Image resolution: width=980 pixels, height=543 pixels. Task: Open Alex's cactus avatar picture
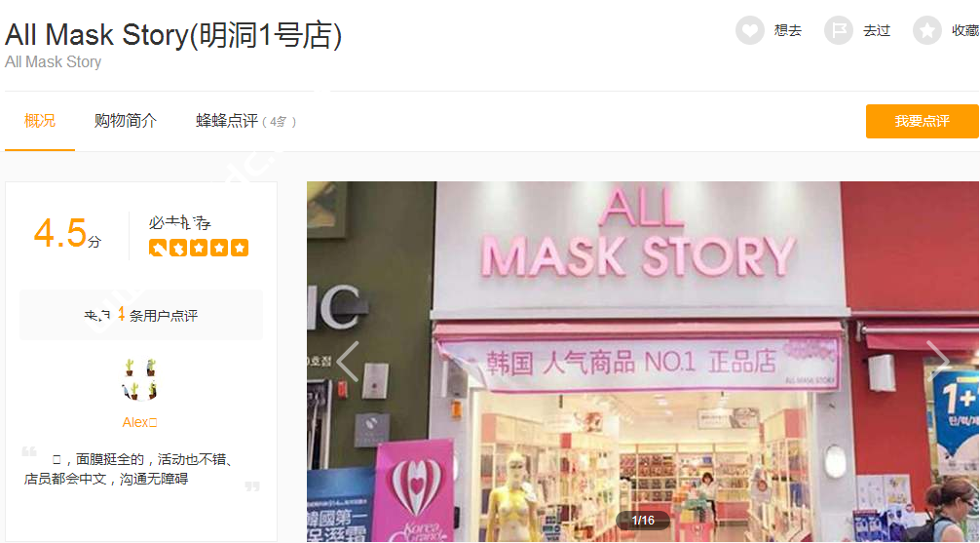140,379
